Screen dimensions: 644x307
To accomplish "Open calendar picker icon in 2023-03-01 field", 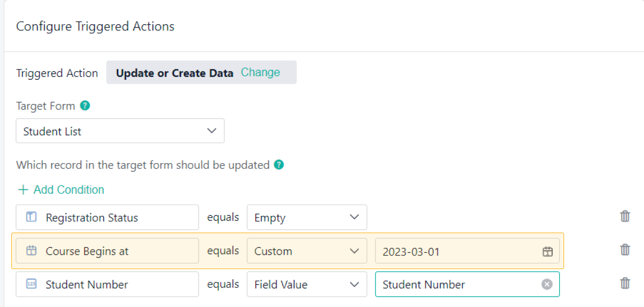I will [547, 251].
